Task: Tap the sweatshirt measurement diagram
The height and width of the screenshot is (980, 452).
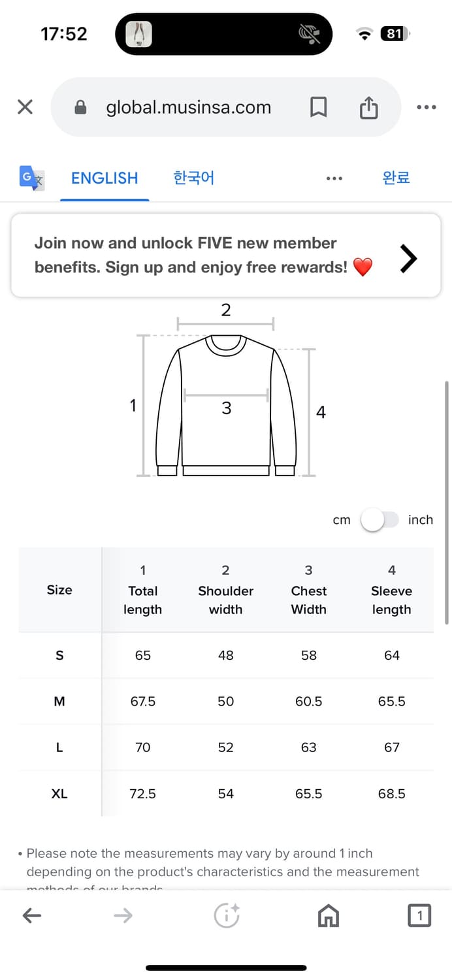Action: coord(226,405)
